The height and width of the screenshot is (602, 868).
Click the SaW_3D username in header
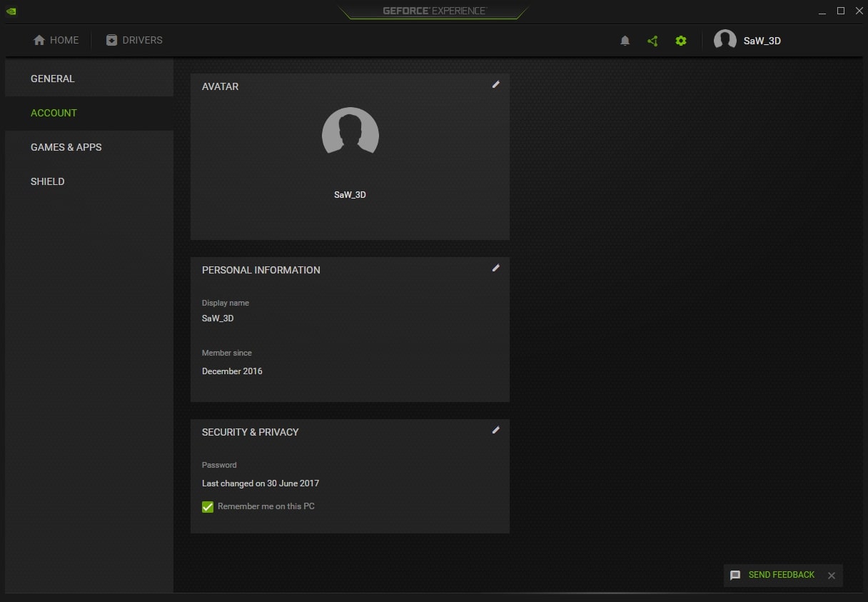tap(762, 41)
